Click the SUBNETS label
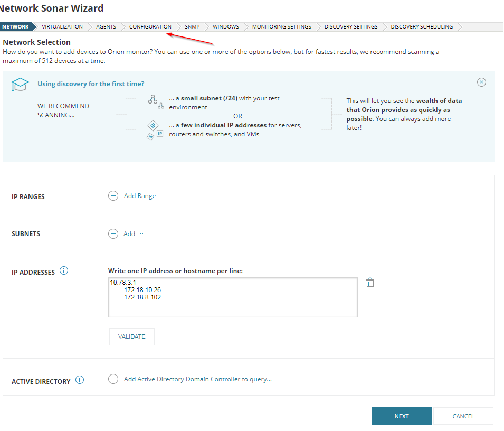Image resolution: width=504 pixels, height=431 pixels. (x=26, y=234)
